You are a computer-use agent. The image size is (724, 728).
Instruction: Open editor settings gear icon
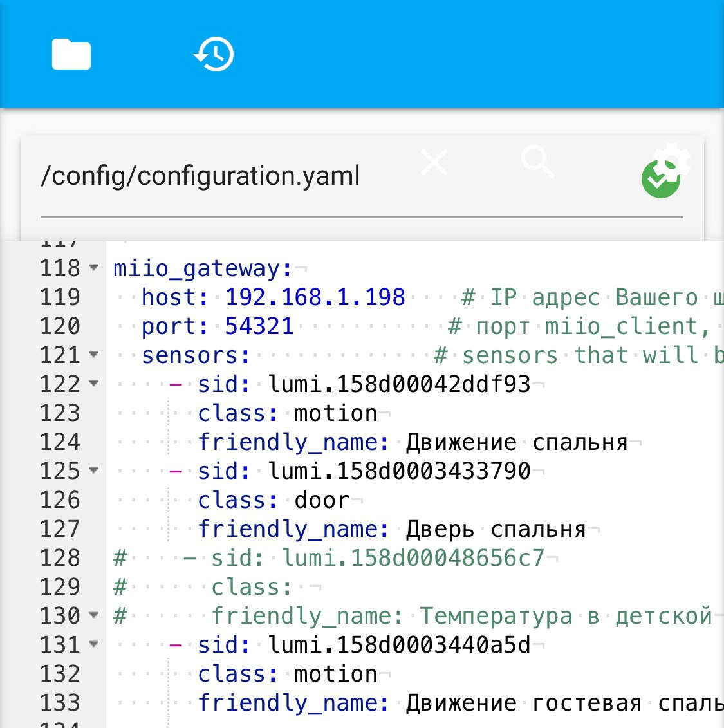[672, 161]
